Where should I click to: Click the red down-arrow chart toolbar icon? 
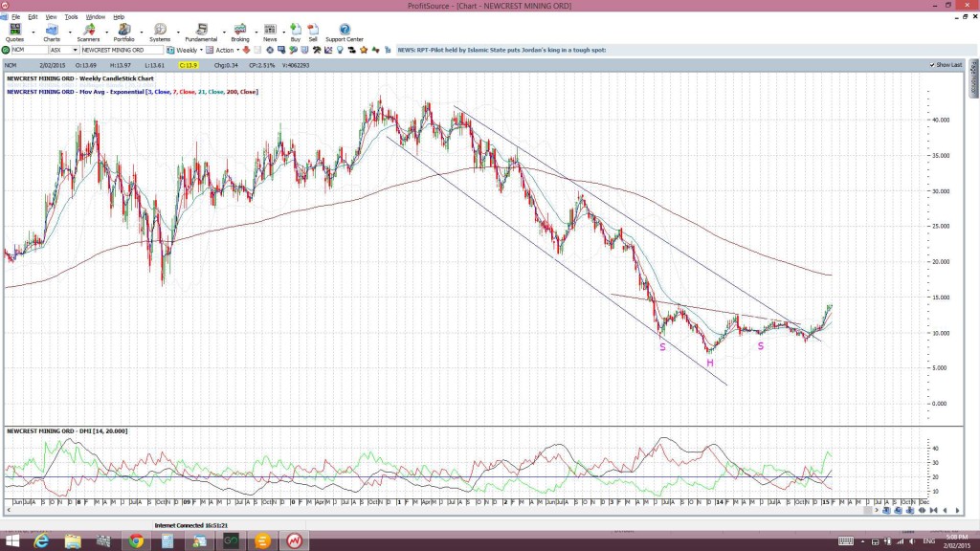246,50
